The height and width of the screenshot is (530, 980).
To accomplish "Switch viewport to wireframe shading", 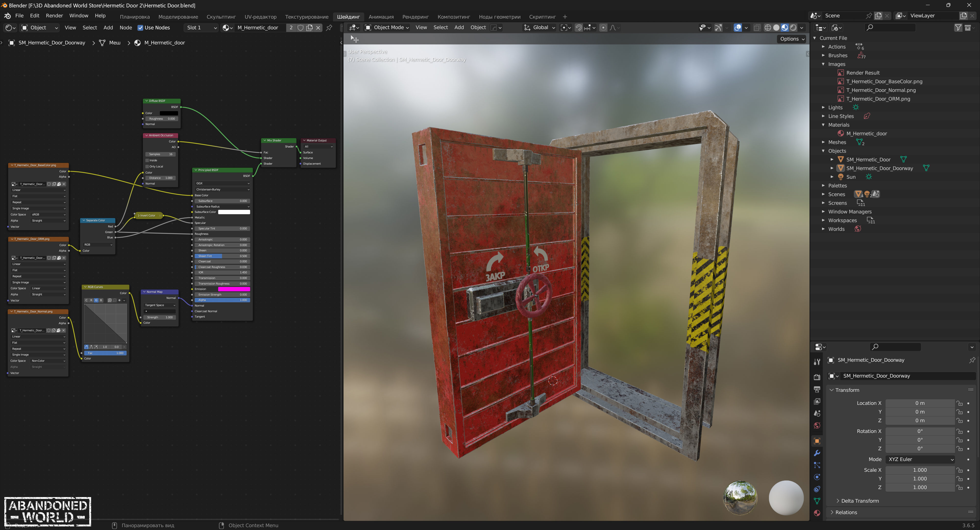I will tap(768, 27).
